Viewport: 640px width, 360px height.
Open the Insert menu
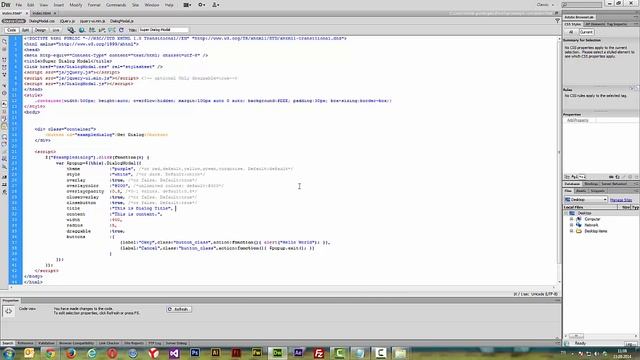58,5
